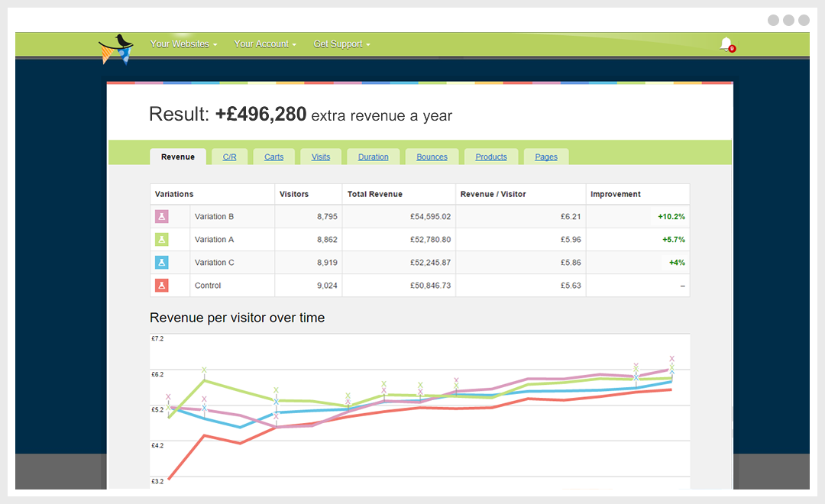Image resolution: width=825 pixels, height=504 pixels.
Task: Switch to the Pages tab
Action: (546, 157)
